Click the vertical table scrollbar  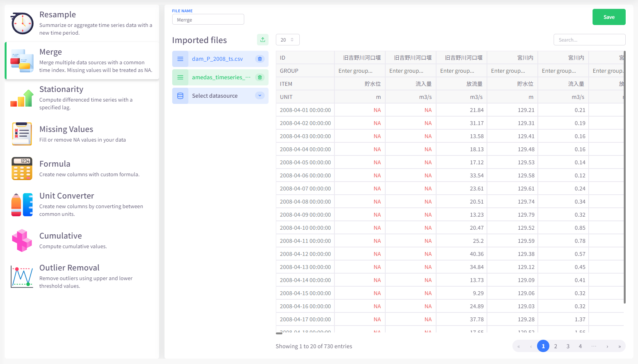pos(625,177)
